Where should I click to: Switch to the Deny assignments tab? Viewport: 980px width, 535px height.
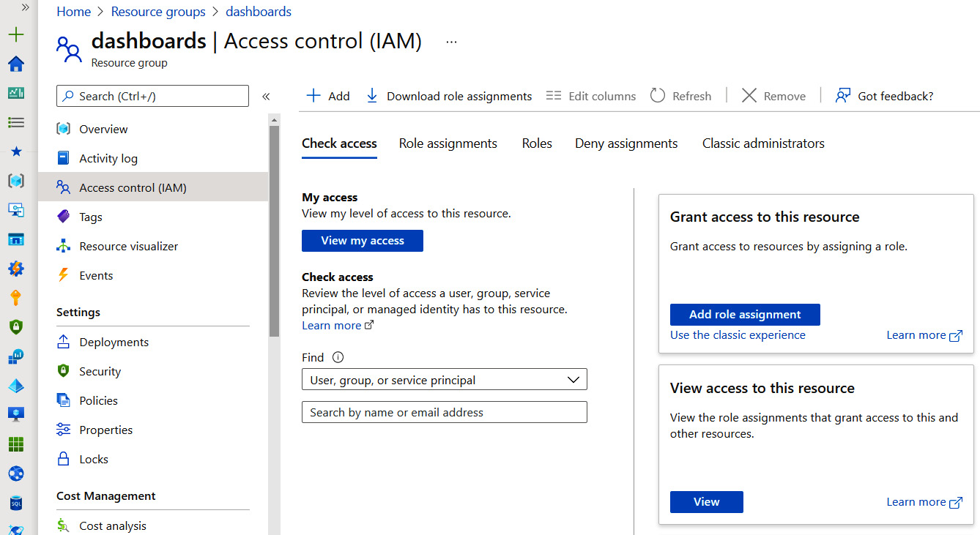click(x=626, y=143)
